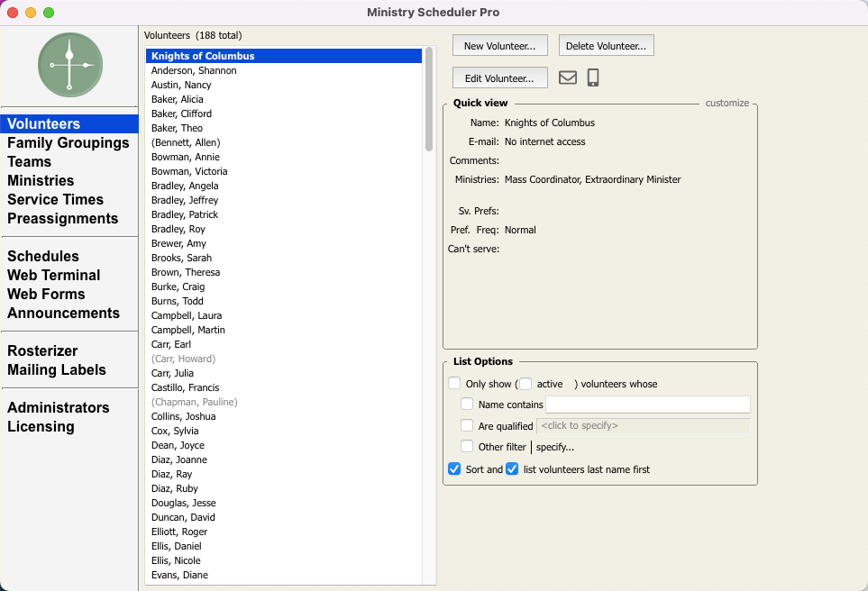Select 'Brooks, Sarah' in the list
Image resolution: width=868 pixels, height=591 pixels.
284,258
